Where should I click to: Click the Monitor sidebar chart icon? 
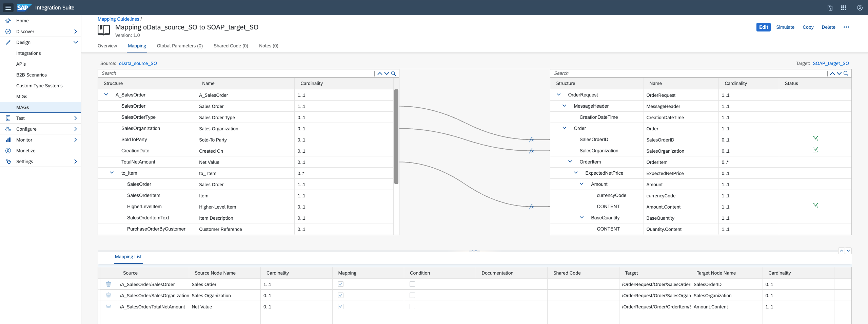pos(8,140)
